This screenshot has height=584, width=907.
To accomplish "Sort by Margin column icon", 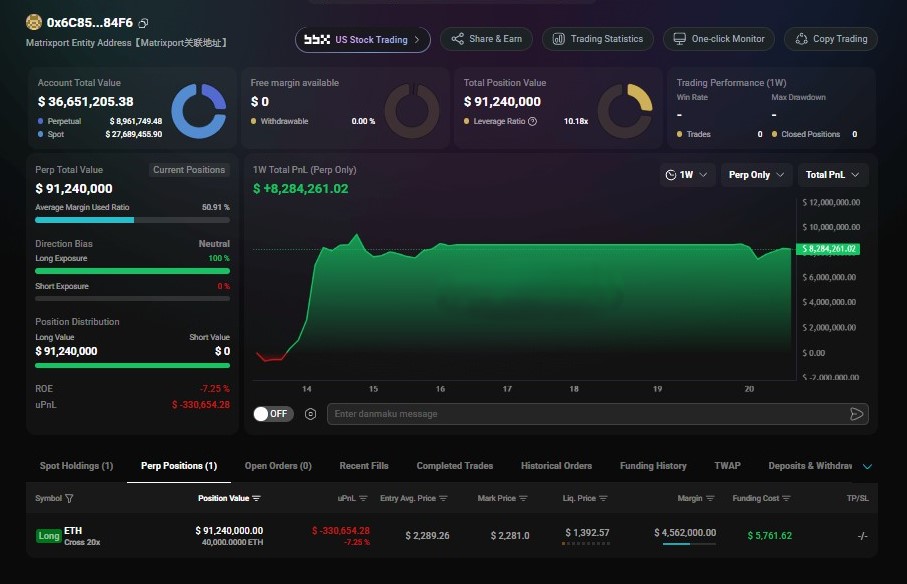I will click(710, 498).
